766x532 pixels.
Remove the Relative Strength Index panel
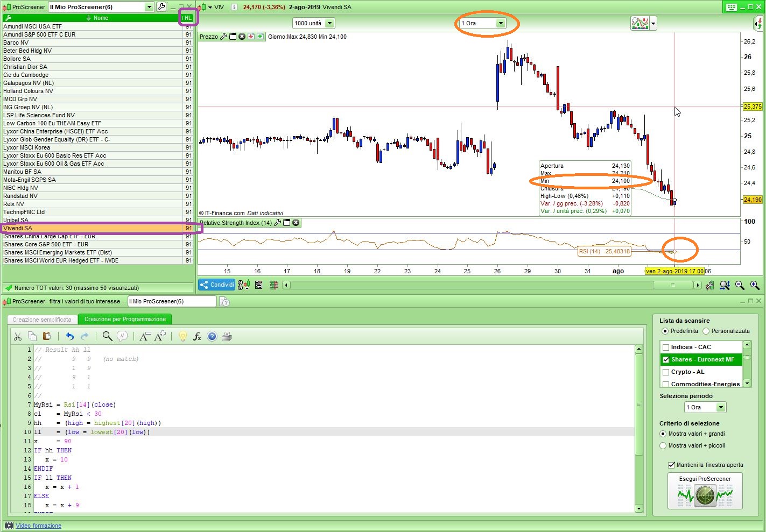tap(296, 223)
